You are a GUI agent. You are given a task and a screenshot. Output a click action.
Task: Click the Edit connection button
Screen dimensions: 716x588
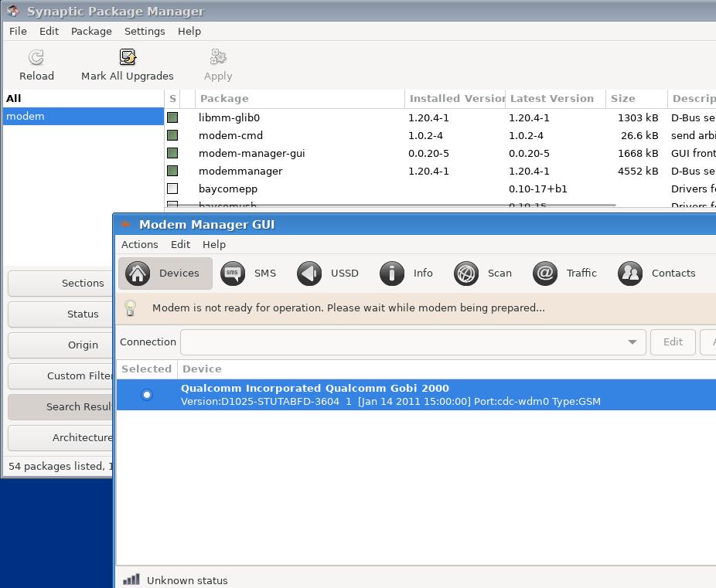click(673, 342)
